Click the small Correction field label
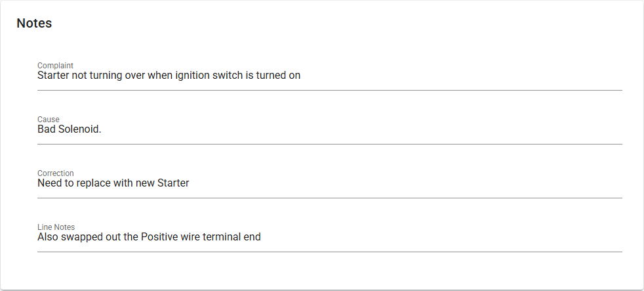This screenshot has height=291, width=644. 56,173
